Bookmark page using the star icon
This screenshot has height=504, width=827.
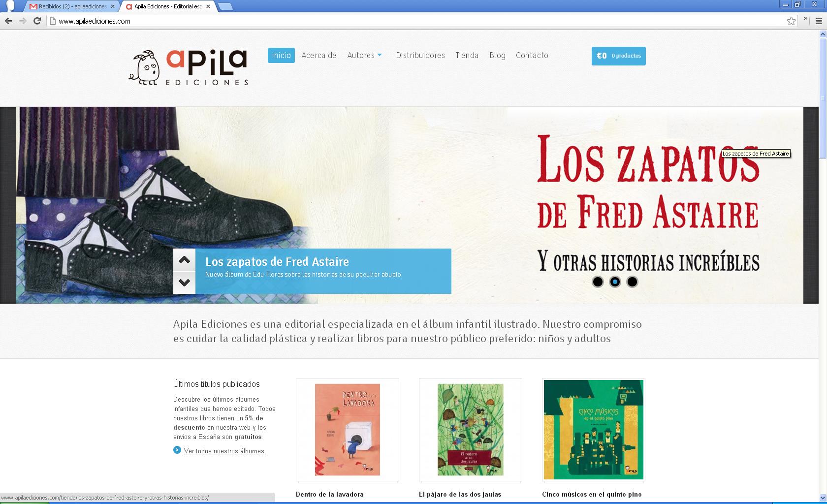coord(791,21)
